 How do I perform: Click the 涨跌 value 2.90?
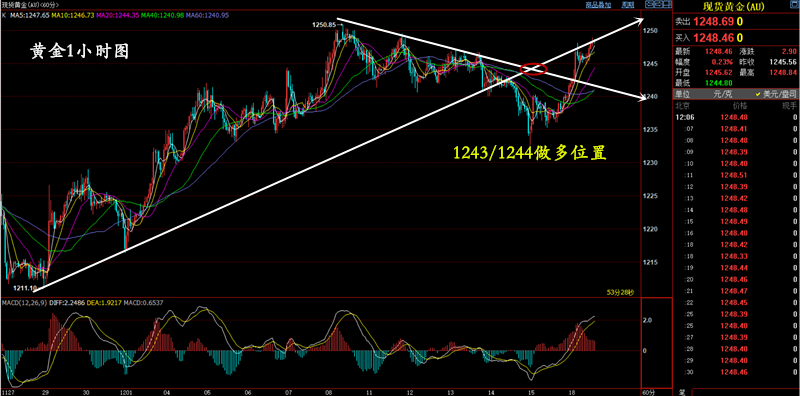788,51
